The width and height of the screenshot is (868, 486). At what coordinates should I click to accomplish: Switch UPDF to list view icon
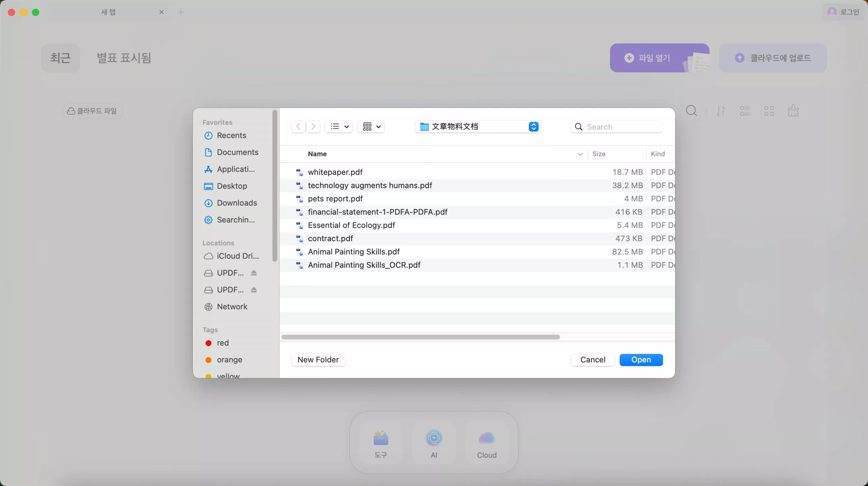(x=745, y=111)
